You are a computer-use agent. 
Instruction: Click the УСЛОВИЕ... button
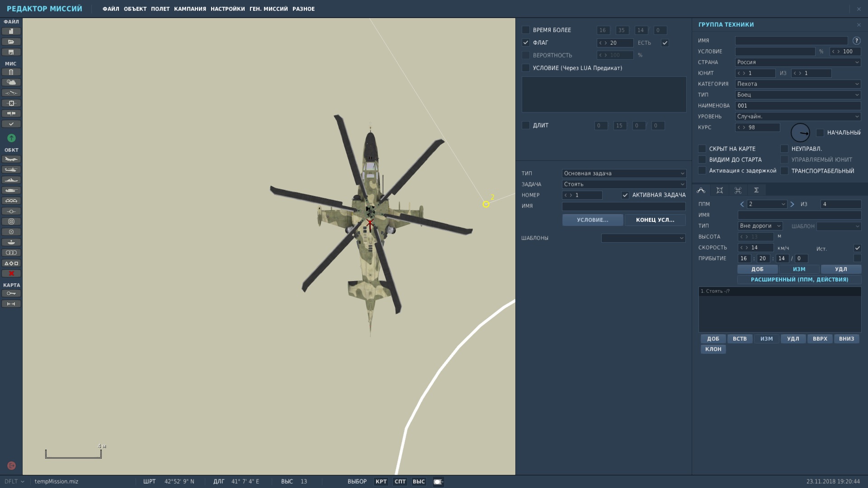[x=593, y=220]
